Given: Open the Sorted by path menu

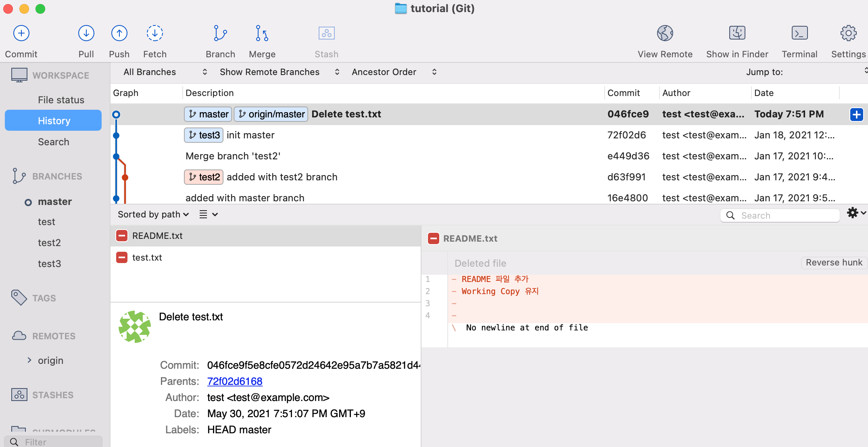Looking at the screenshot, I should [x=153, y=215].
